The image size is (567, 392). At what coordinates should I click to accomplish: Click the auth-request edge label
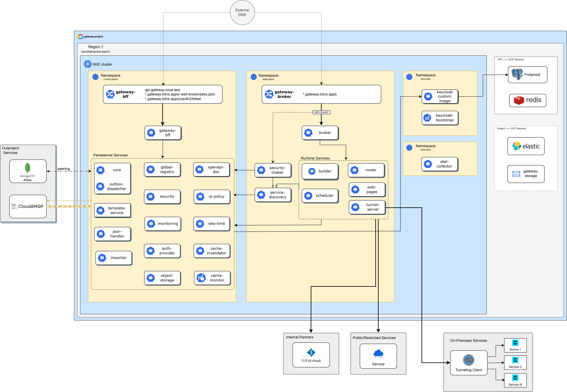point(321,112)
